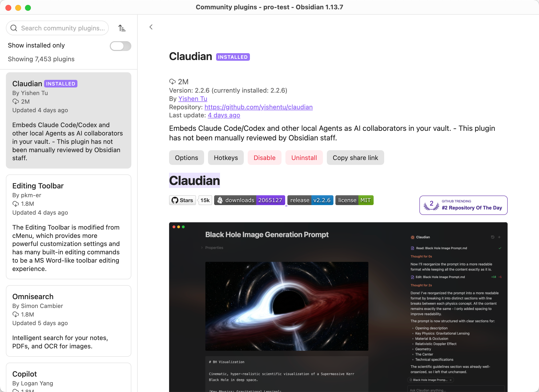Click the download cloud icon next to 2M in details
The width and height of the screenshot is (539, 392).
click(x=172, y=82)
